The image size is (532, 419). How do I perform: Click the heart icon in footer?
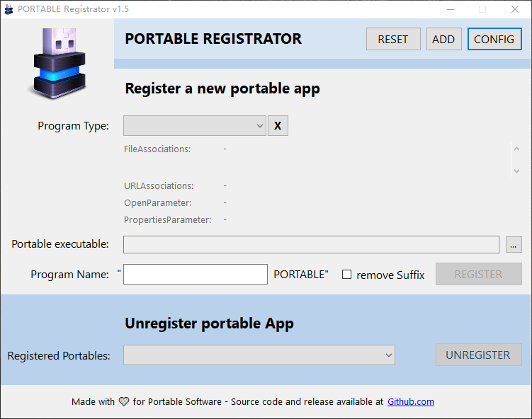click(x=124, y=402)
